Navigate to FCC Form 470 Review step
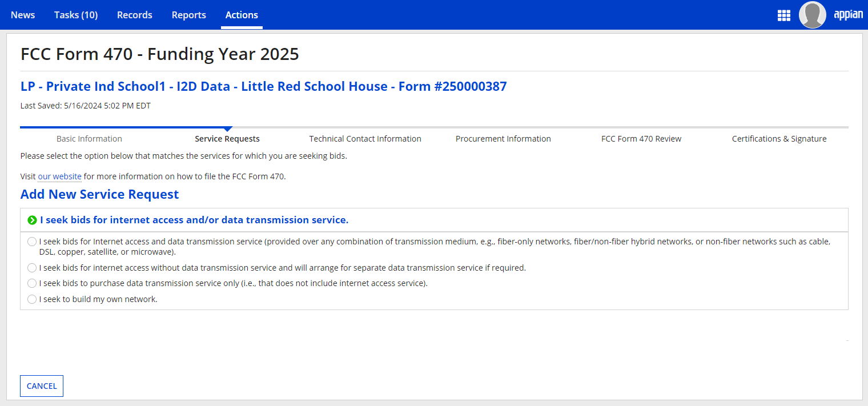 641,139
